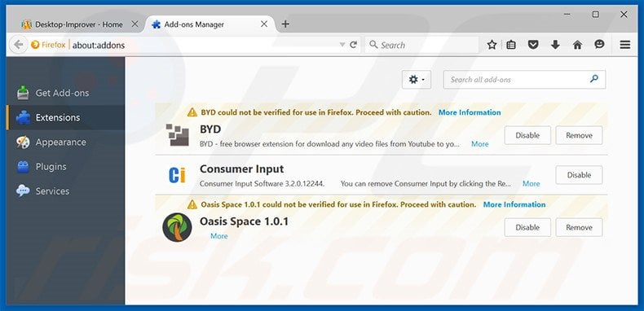Viewport: 644px width, 311px height.
Task: Open the Firefox hamburger menu
Action: click(625, 45)
